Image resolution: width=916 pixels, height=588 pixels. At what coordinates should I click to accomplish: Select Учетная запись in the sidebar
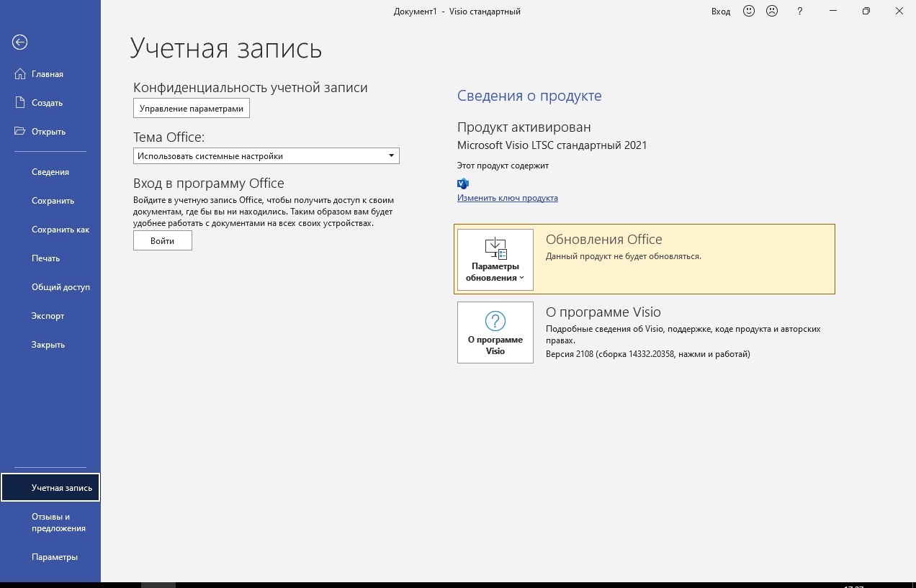[x=50, y=487]
